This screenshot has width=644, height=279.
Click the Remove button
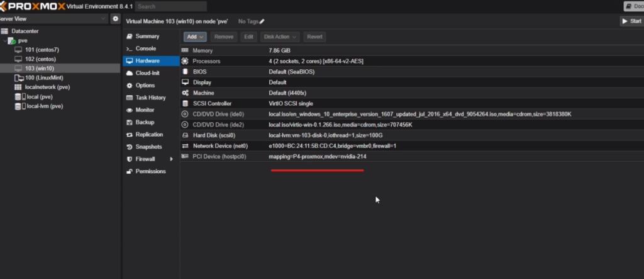[x=224, y=37]
